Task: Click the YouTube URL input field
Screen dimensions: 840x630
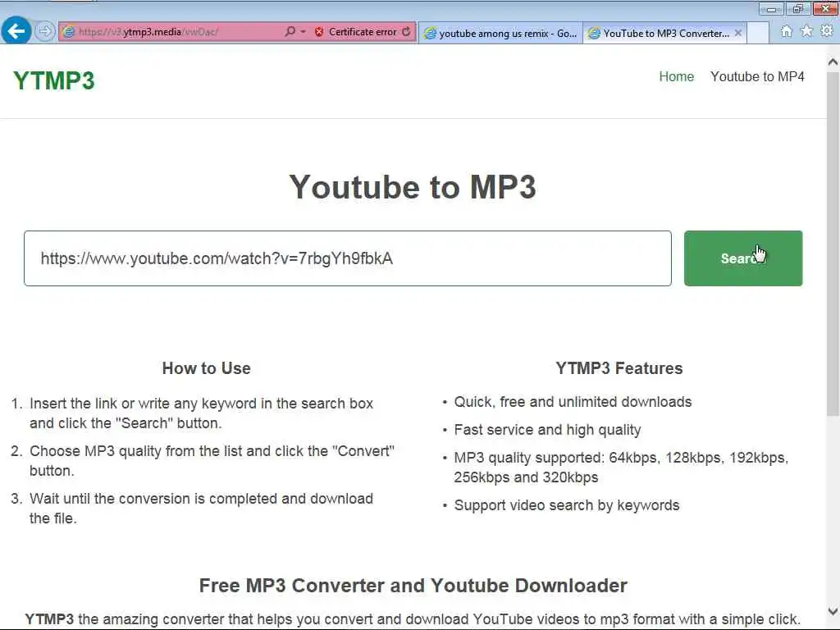Action: 348,258
